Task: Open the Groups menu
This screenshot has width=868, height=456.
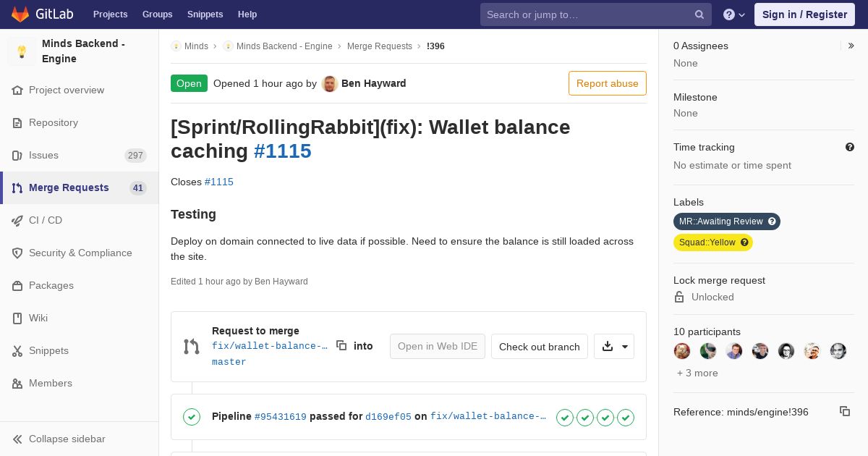Action: [158, 14]
